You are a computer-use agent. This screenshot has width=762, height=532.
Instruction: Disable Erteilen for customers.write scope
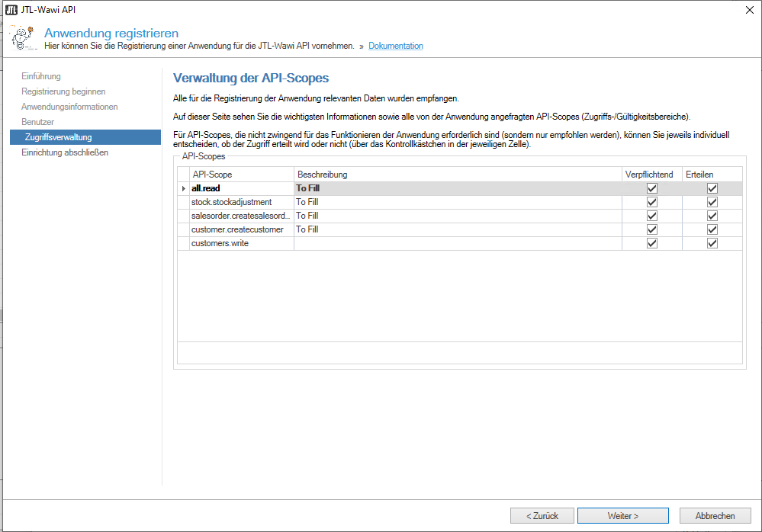click(712, 243)
